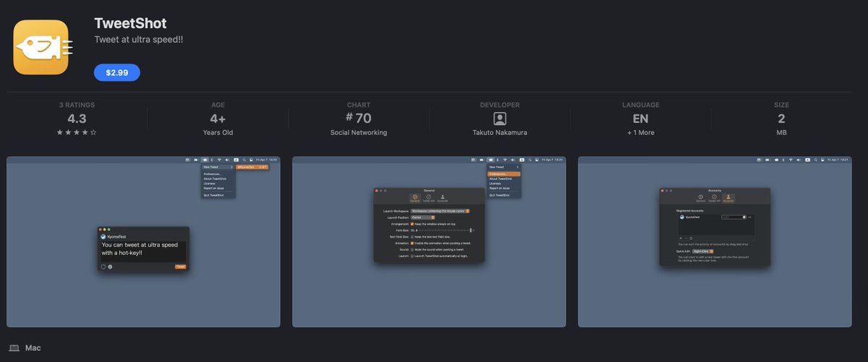Toggle 'Keep the last text field size' checkbox

412,236
